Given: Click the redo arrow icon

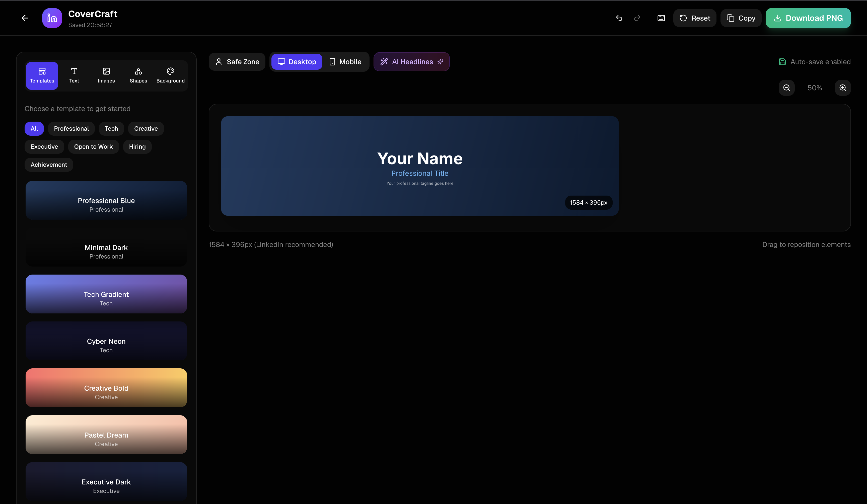Looking at the screenshot, I should [637, 18].
